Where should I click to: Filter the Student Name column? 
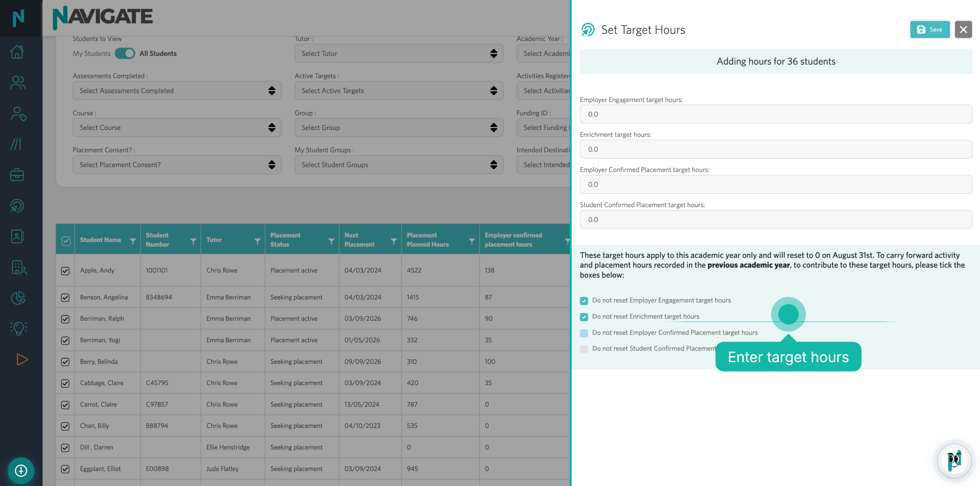(x=133, y=241)
